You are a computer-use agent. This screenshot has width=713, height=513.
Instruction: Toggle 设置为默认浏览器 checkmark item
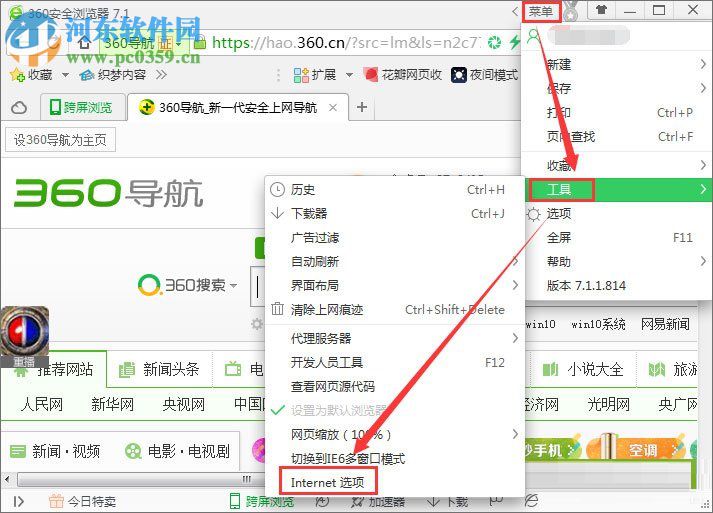393,410
